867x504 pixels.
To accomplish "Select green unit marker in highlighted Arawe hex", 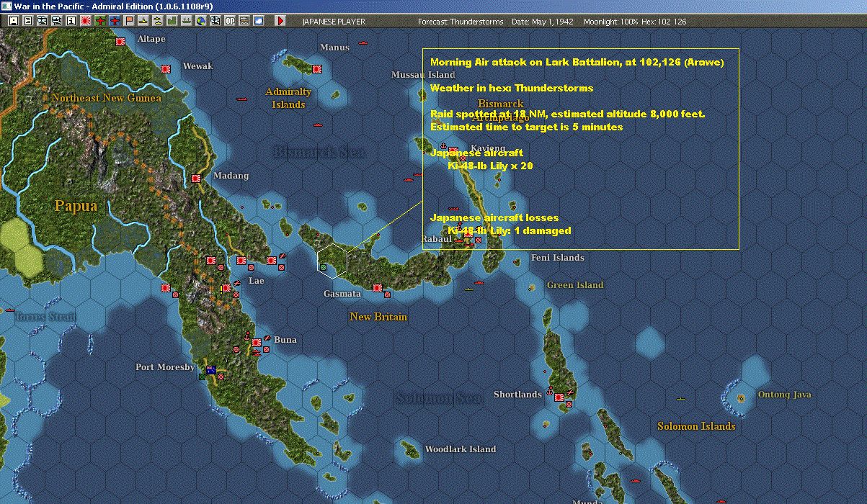I will (323, 268).
